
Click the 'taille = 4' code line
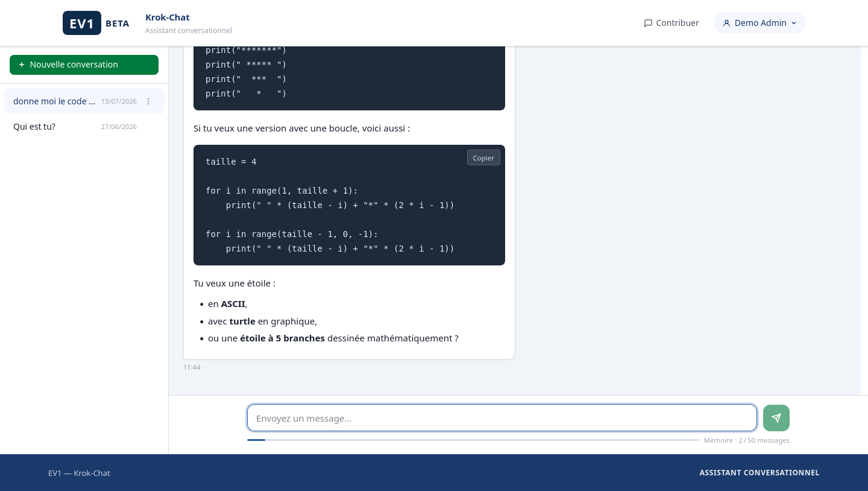pos(231,162)
